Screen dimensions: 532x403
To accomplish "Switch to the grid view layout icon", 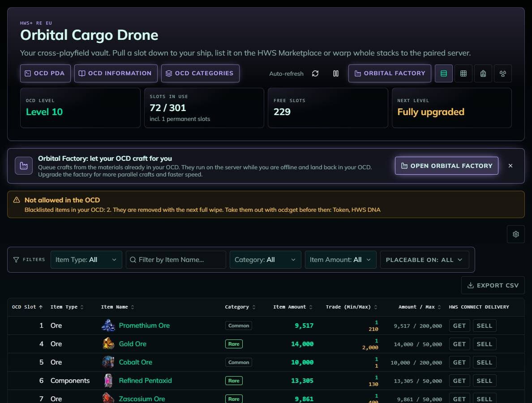I will tap(463, 73).
